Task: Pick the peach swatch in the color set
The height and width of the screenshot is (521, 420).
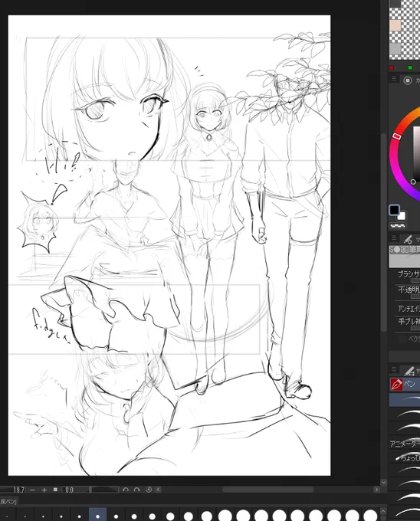Action: (x=395, y=25)
